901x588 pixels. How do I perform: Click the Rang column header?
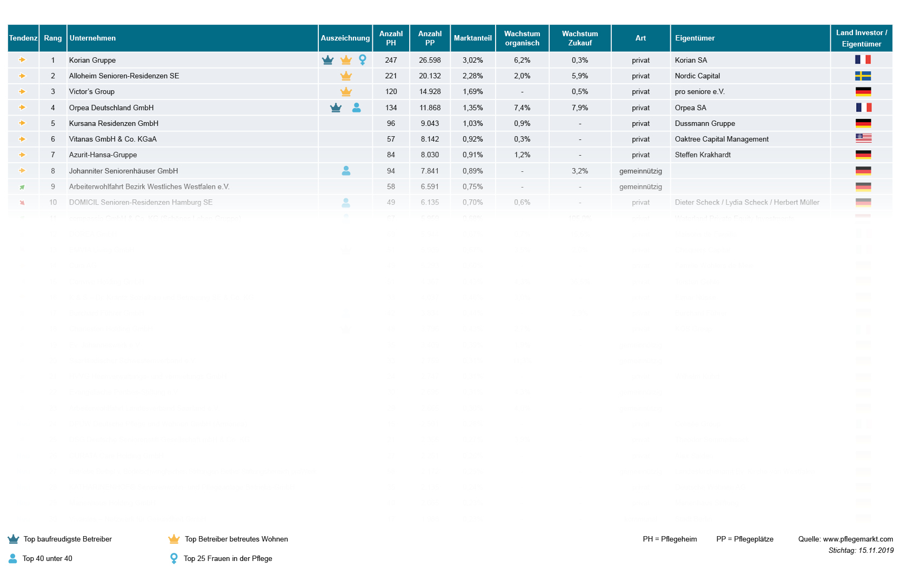53,38
